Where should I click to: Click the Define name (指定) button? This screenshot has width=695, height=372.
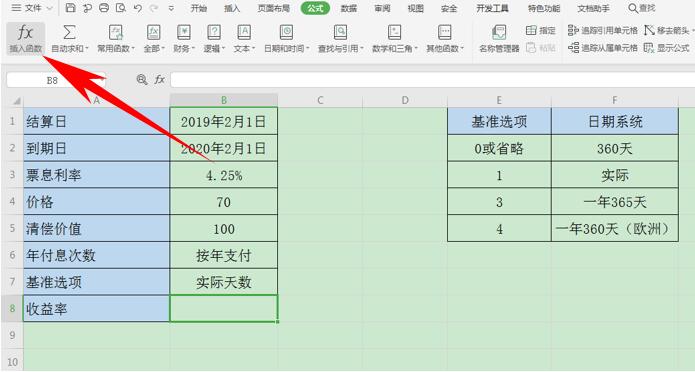coord(541,30)
